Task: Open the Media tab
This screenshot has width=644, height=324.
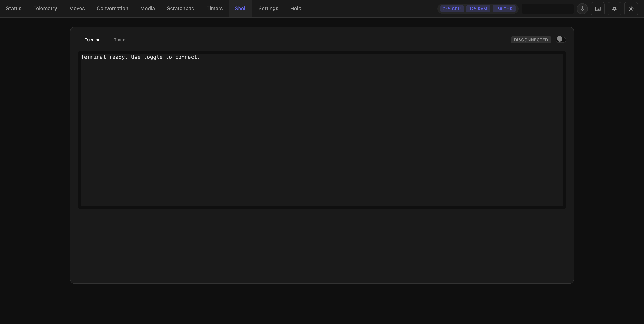Action: pos(148,9)
